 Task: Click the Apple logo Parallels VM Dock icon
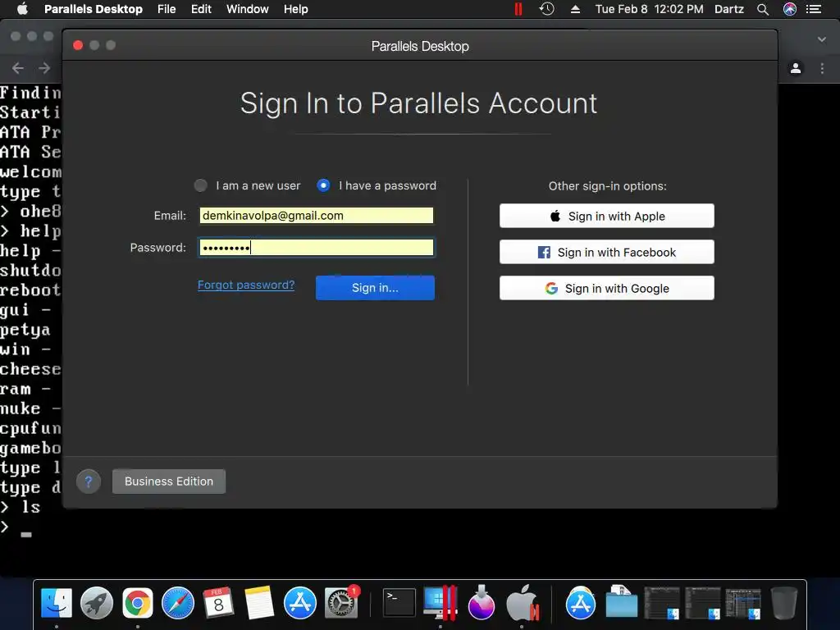point(523,603)
